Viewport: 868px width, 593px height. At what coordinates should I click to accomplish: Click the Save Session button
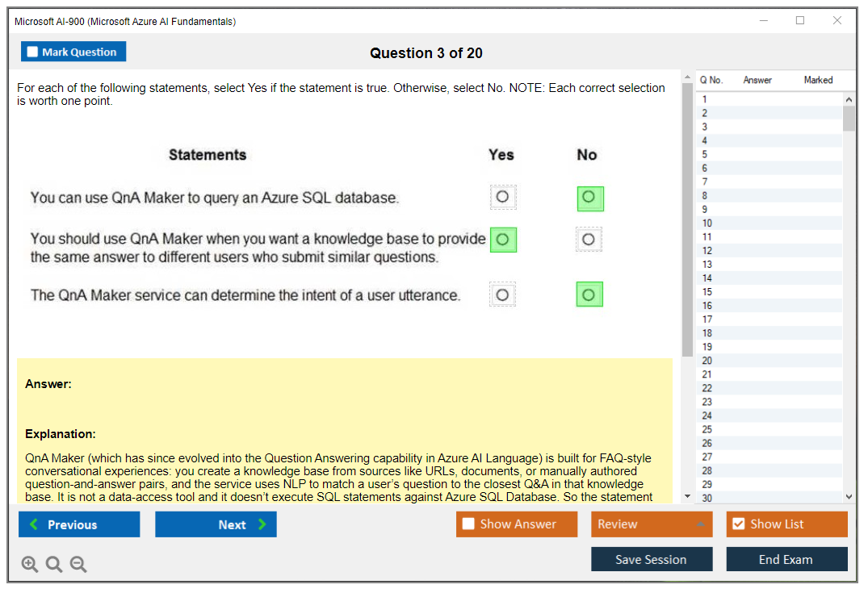651,559
